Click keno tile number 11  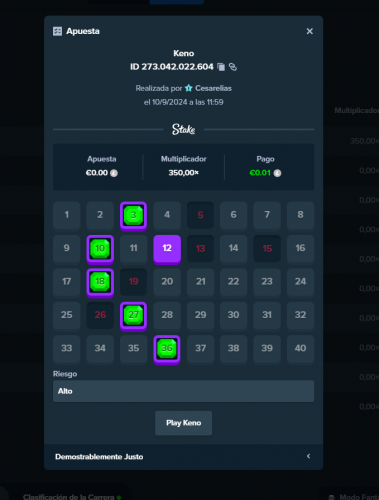coord(133,248)
